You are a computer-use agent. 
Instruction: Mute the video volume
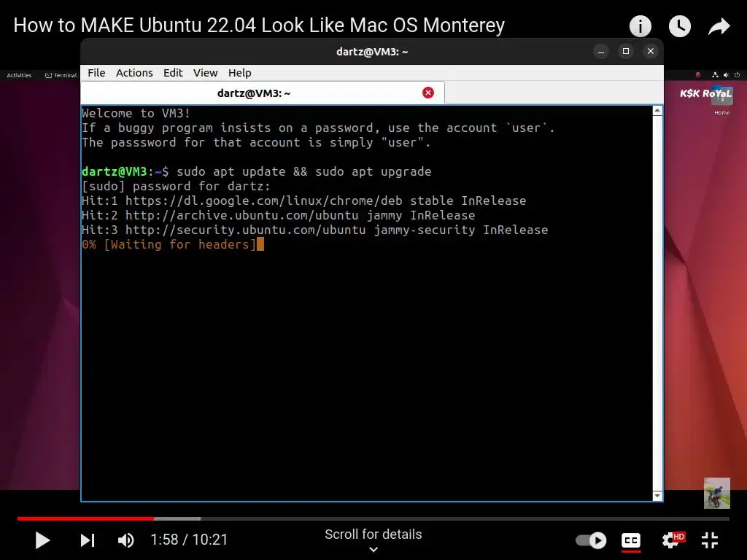[x=126, y=540]
